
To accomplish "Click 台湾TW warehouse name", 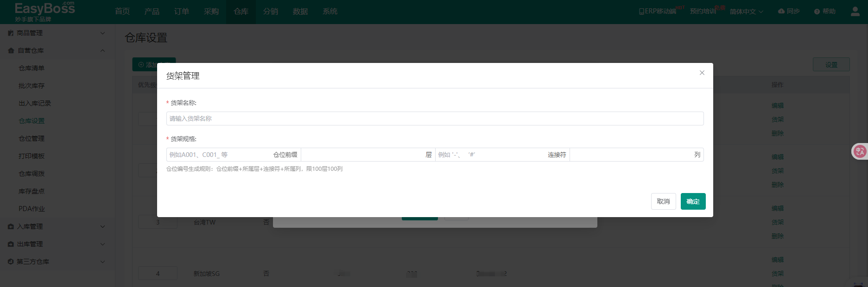I will click(204, 222).
